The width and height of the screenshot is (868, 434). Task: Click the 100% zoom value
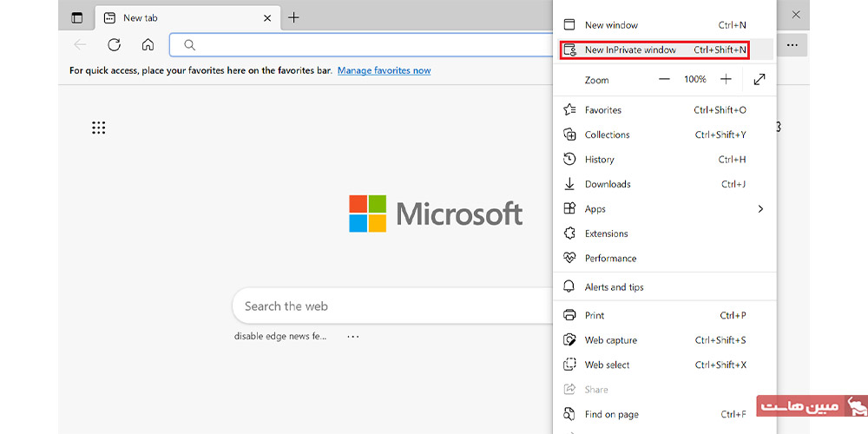[695, 80]
